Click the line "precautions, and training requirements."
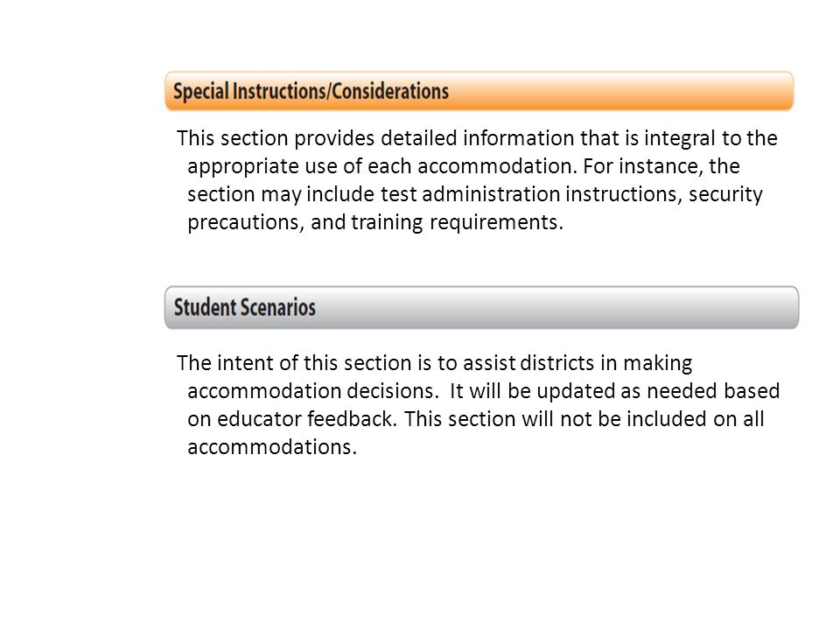The height and width of the screenshot is (630, 840). (375, 222)
